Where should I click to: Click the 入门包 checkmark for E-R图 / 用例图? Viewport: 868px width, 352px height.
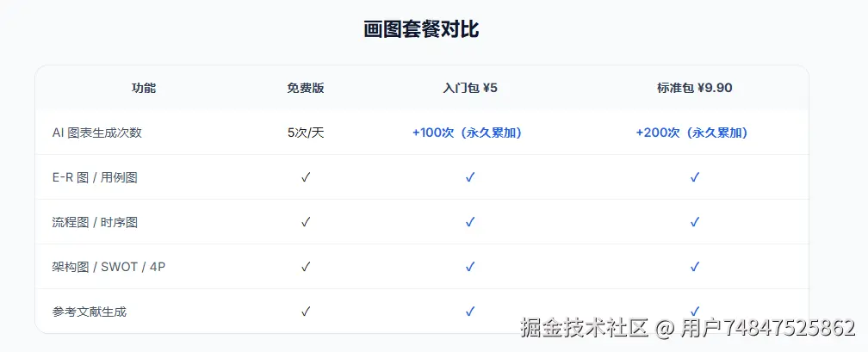pyautogui.click(x=470, y=177)
